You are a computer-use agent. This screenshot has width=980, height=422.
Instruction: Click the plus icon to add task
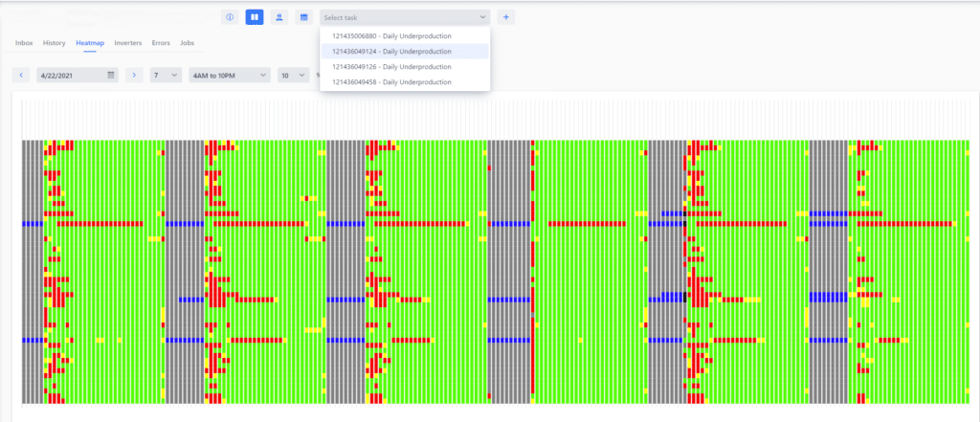(x=506, y=17)
